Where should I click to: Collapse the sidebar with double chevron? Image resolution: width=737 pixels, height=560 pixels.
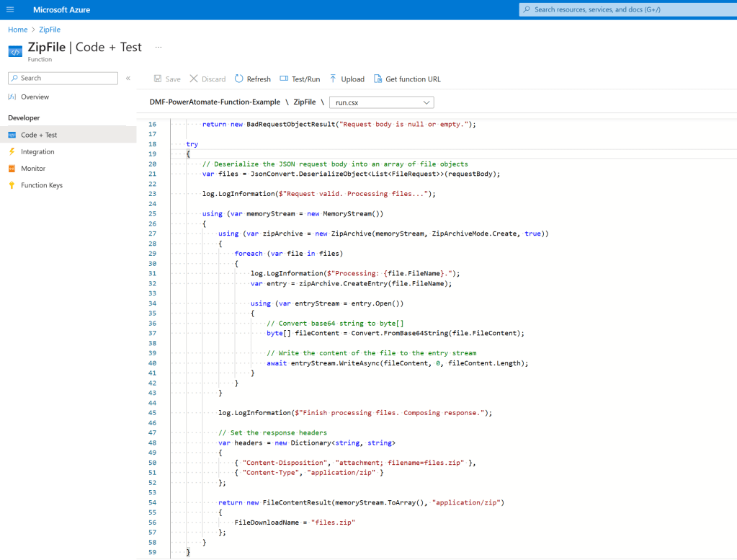pyautogui.click(x=128, y=79)
